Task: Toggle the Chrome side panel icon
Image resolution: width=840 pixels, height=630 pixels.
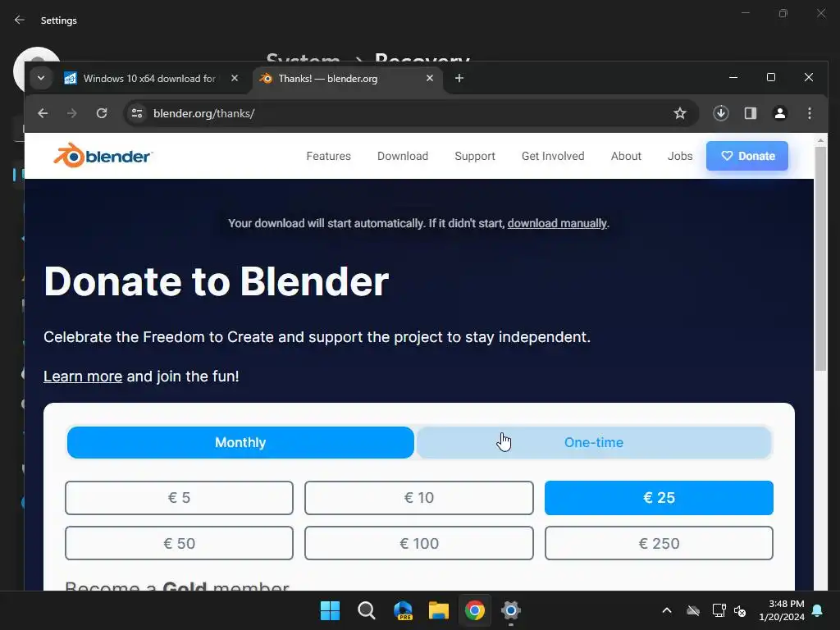Action: [750, 113]
